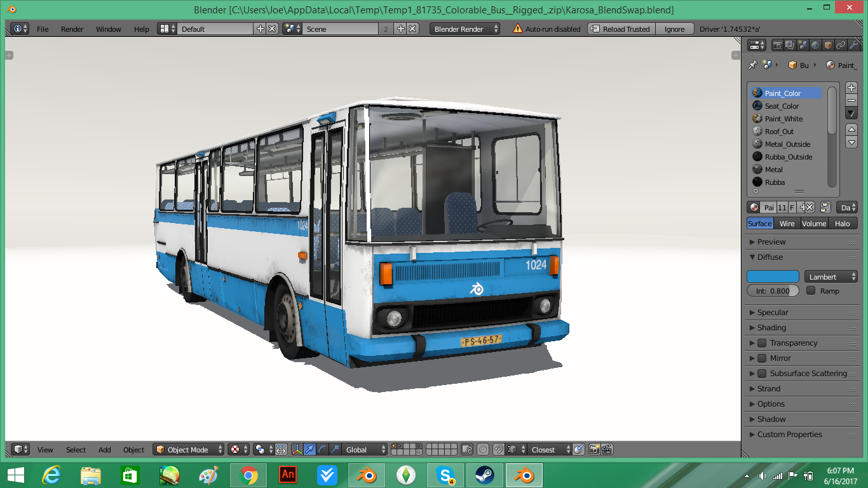Open the 3D viewport Select menu
The image size is (868, 488).
click(76, 450)
